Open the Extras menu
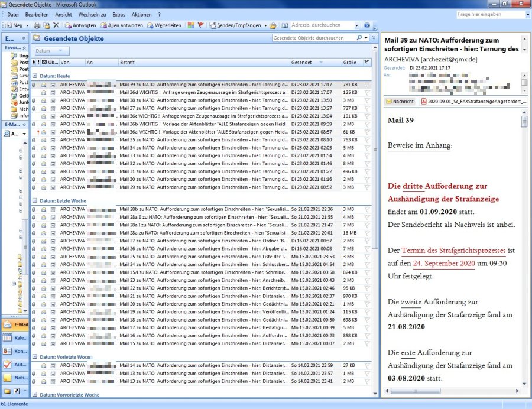Screen dimensions: 532x409 119,15
